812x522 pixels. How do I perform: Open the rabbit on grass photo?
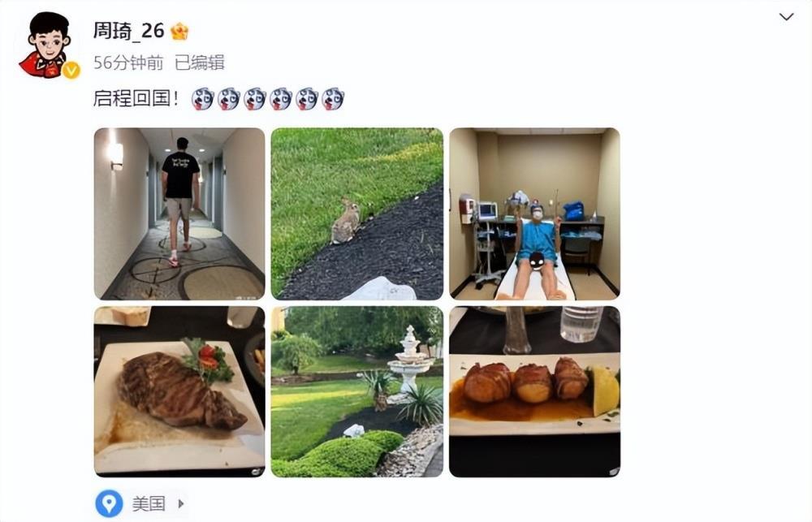(356, 214)
